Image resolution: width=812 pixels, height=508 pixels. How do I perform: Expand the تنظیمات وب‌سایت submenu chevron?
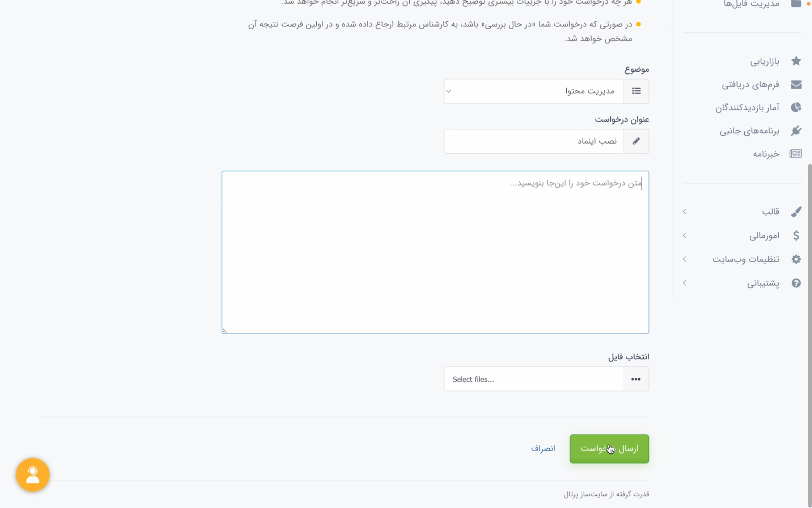685,259
